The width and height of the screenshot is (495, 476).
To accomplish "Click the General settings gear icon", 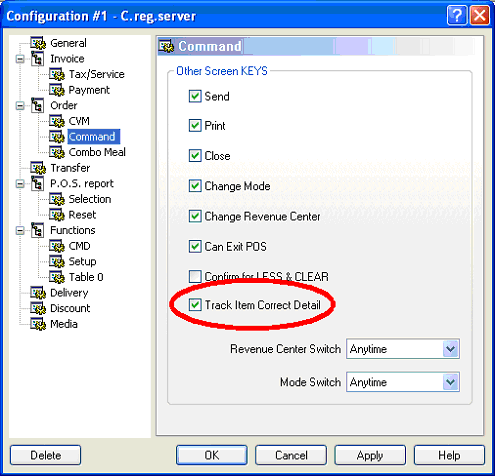I will pos(38,43).
